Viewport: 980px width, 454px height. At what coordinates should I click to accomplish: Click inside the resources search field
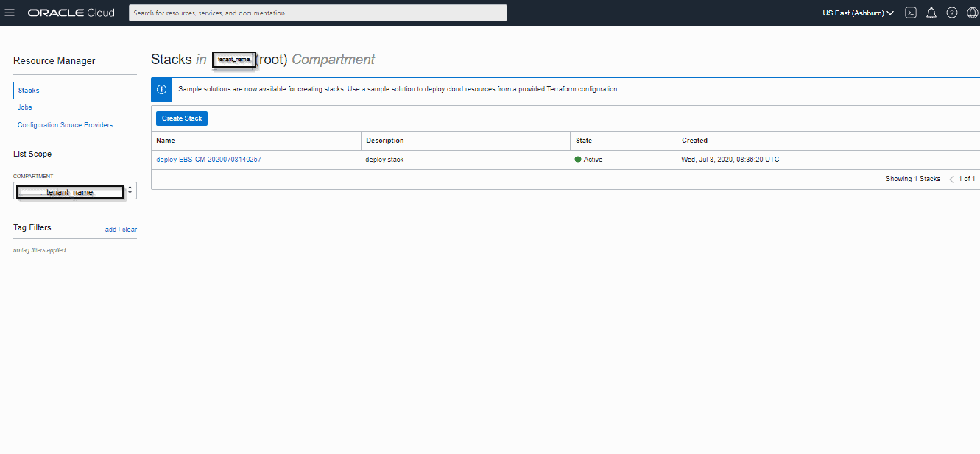(x=317, y=13)
